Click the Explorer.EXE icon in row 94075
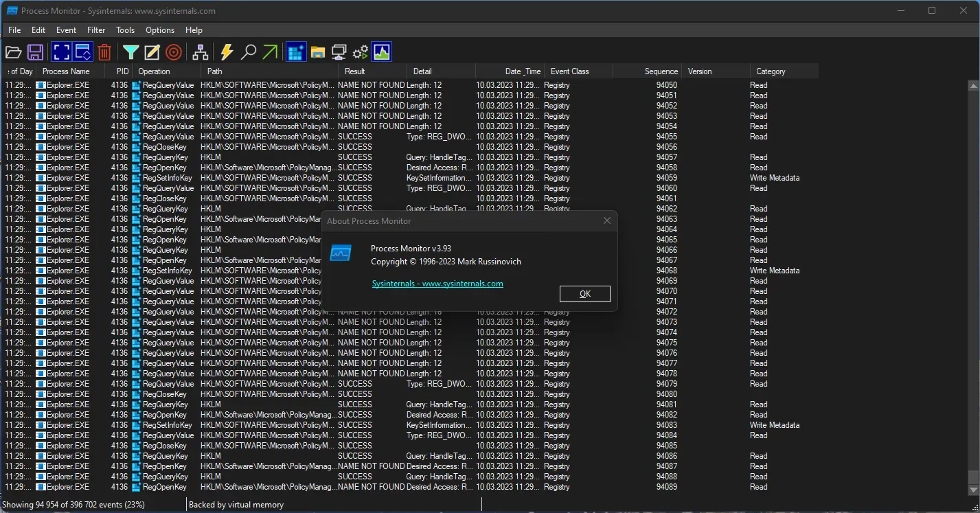Screen dimensions: 980x513 click(41, 343)
